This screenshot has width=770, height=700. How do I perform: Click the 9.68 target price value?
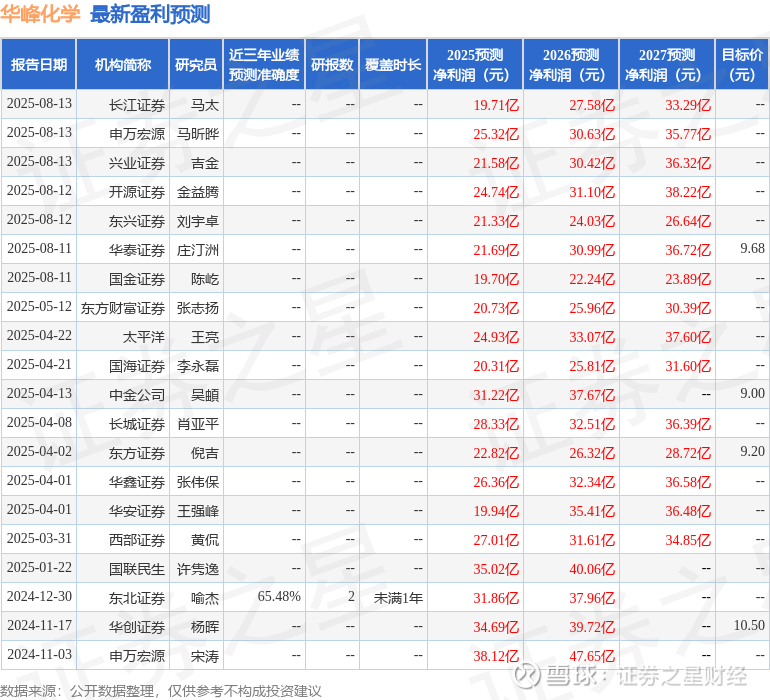[752, 249]
